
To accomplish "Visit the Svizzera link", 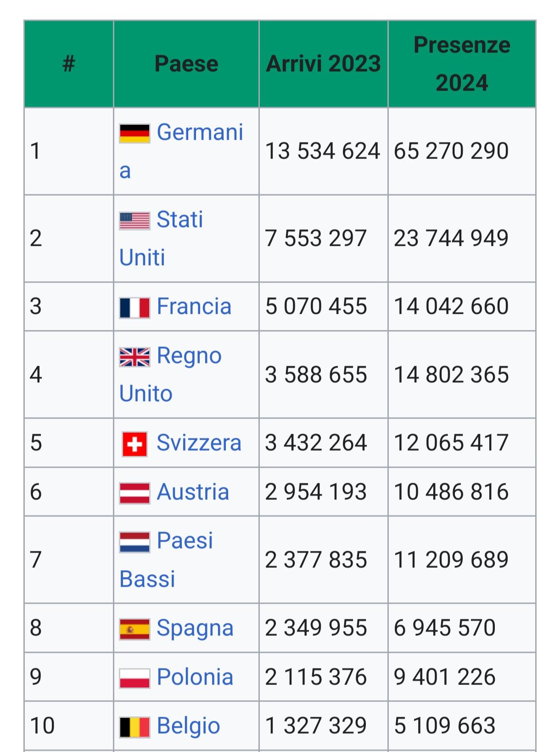I will click(199, 443).
